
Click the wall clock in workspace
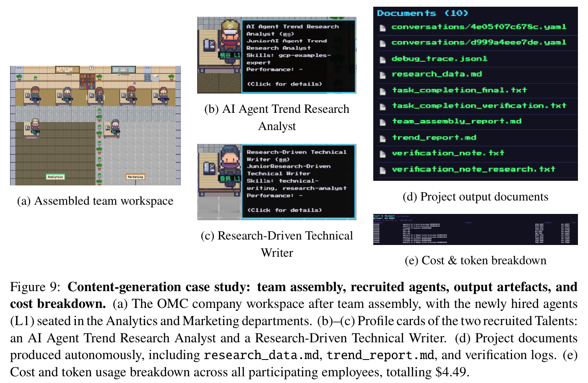point(91,68)
